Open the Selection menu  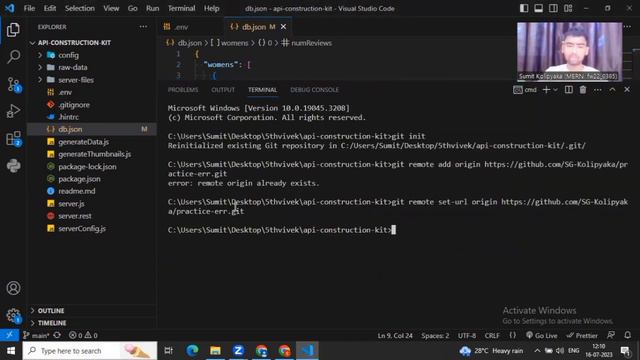click(x=80, y=8)
